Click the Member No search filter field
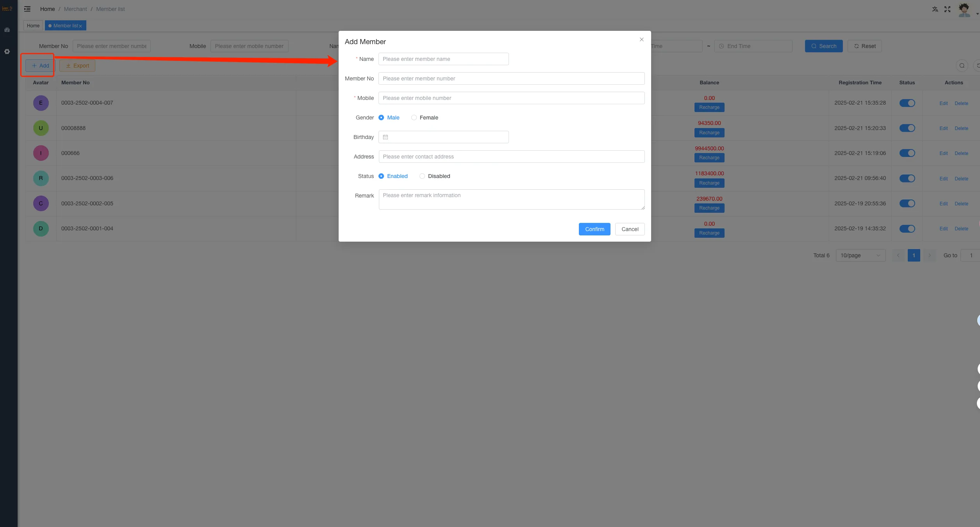Image resolution: width=980 pixels, height=527 pixels. 111,46
